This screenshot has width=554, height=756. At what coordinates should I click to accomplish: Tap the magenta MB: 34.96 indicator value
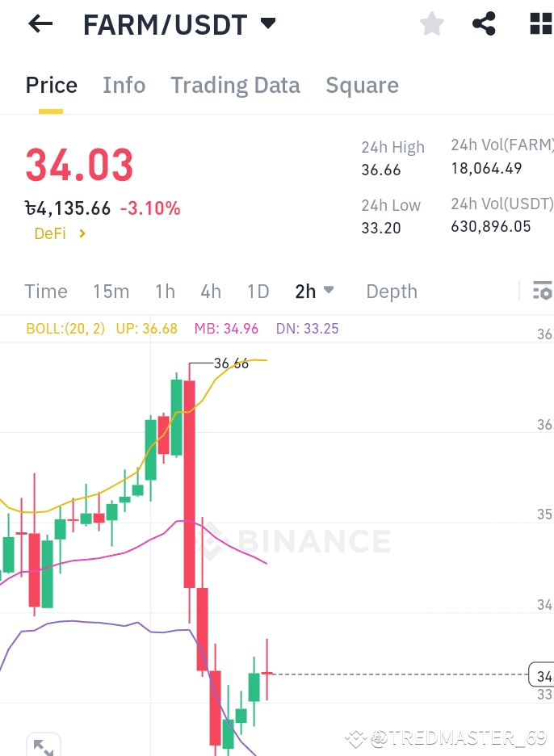pos(226,329)
